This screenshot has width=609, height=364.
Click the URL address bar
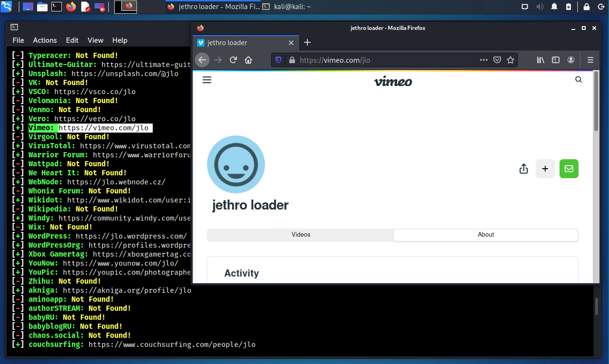coord(381,60)
